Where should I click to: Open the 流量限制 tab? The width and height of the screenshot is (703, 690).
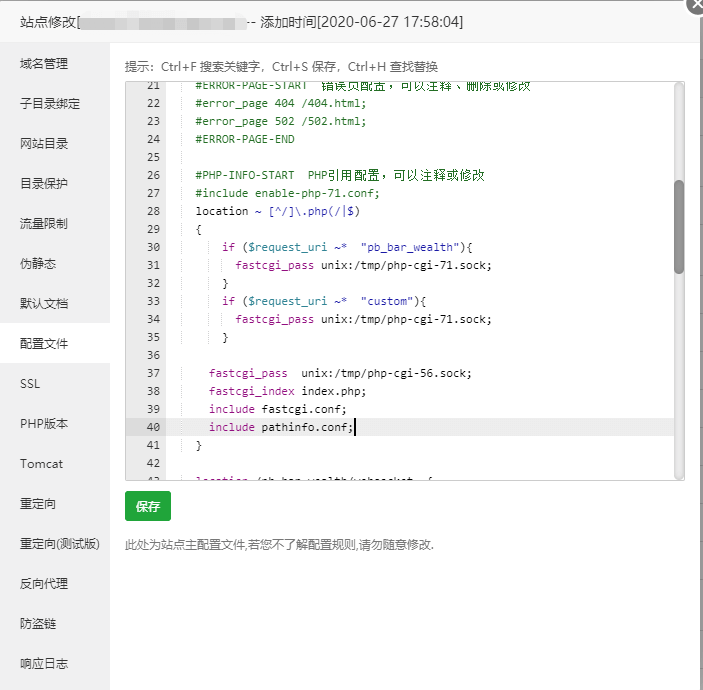(44, 223)
